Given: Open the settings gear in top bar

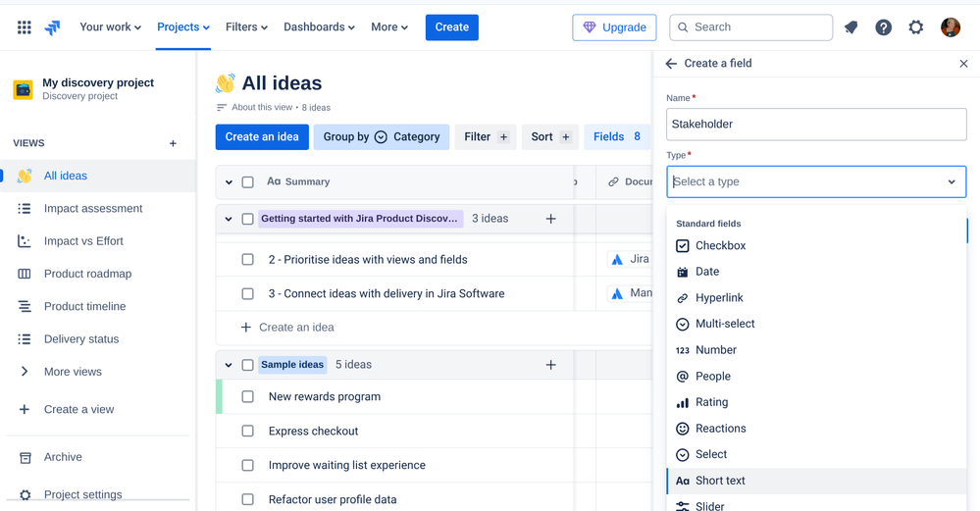Looking at the screenshot, I should 915,27.
